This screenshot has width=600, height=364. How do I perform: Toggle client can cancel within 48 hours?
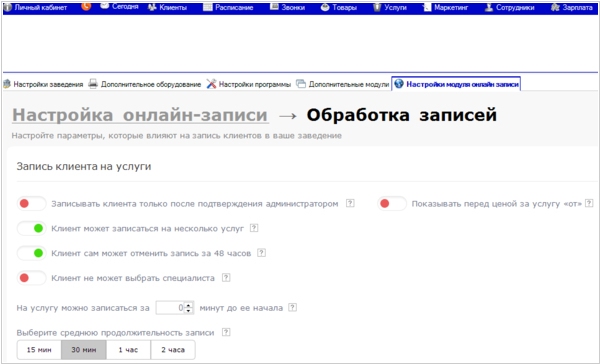coord(31,253)
